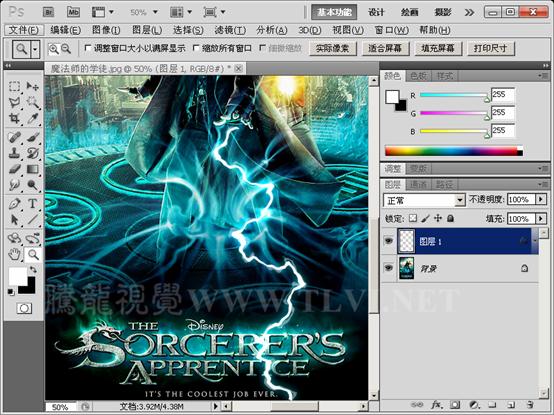Screen dimensions: 554x415
Task: Hide layer 图层 1 visibility eye
Action: [389, 241]
